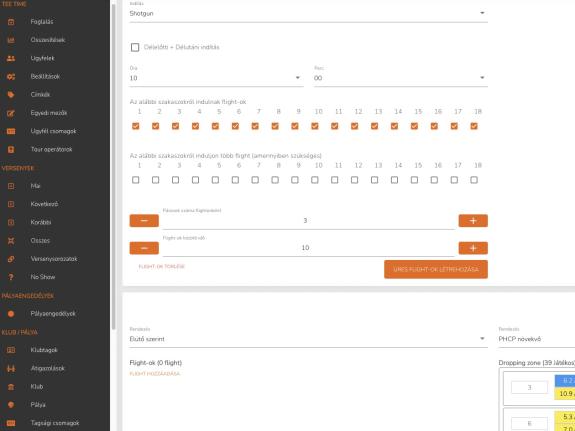Increase players per flight with plus button
Viewport: 575px width, 431px height.
[473, 221]
